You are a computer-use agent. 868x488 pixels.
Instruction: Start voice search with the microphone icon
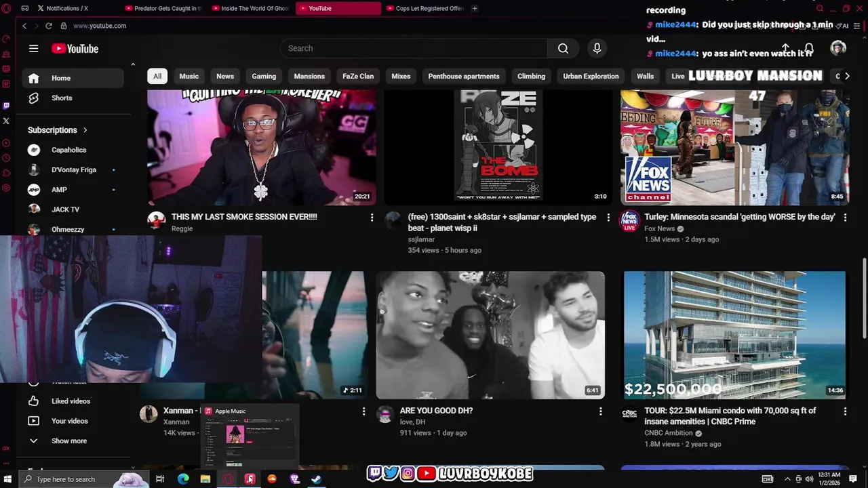tap(597, 48)
